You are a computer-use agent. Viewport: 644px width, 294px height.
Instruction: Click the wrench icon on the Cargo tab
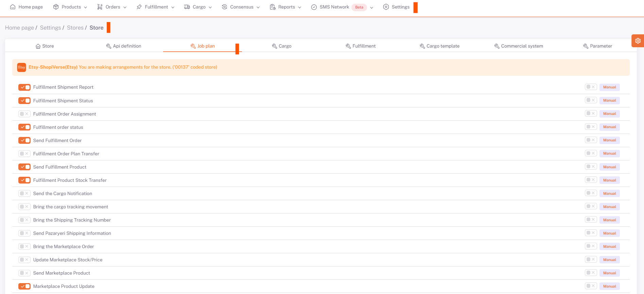[275, 46]
